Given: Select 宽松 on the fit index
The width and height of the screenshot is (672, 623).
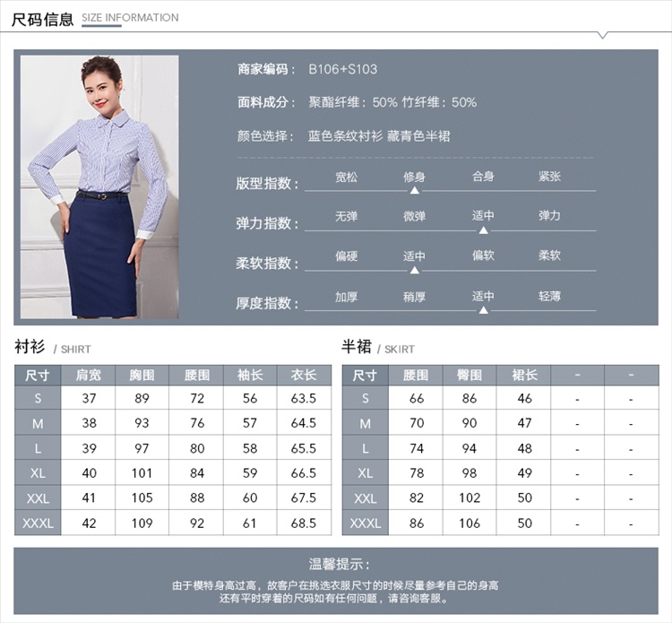Looking at the screenshot, I should (346, 177).
